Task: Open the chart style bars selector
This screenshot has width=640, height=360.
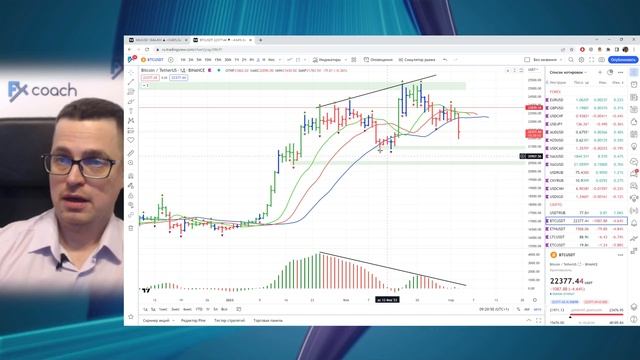Action: coord(290,60)
